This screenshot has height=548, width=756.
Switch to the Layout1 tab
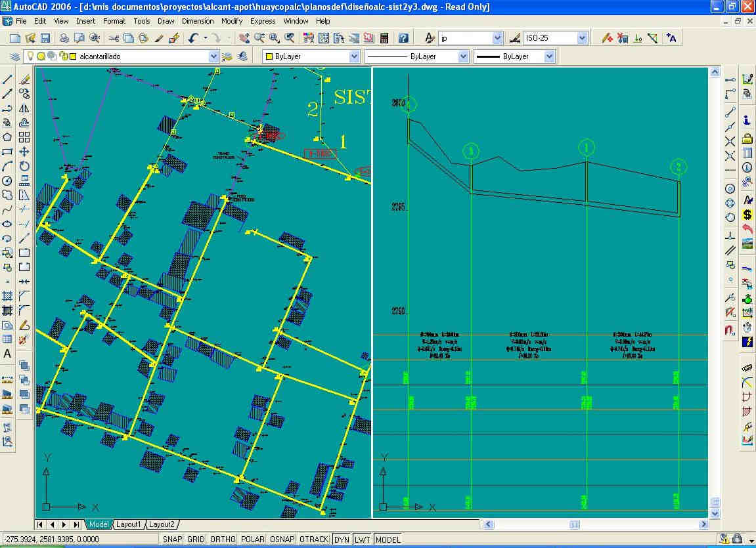point(128,524)
